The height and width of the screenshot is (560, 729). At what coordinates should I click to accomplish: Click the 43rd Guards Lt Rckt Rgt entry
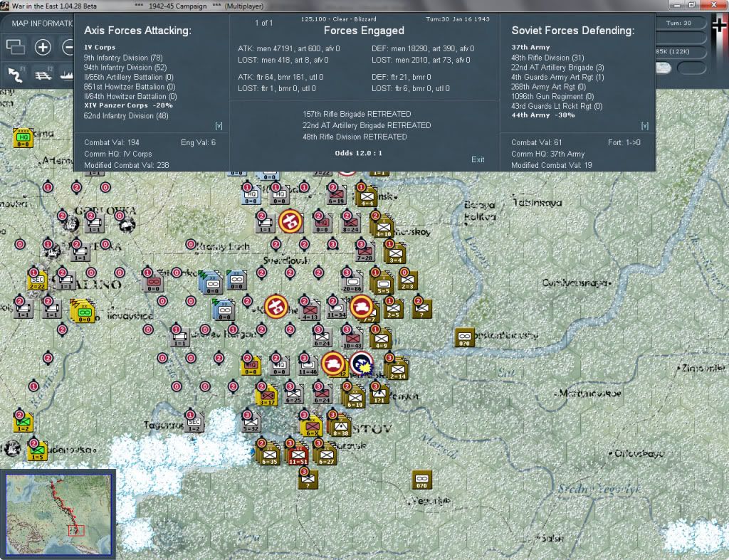click(557, 107)
